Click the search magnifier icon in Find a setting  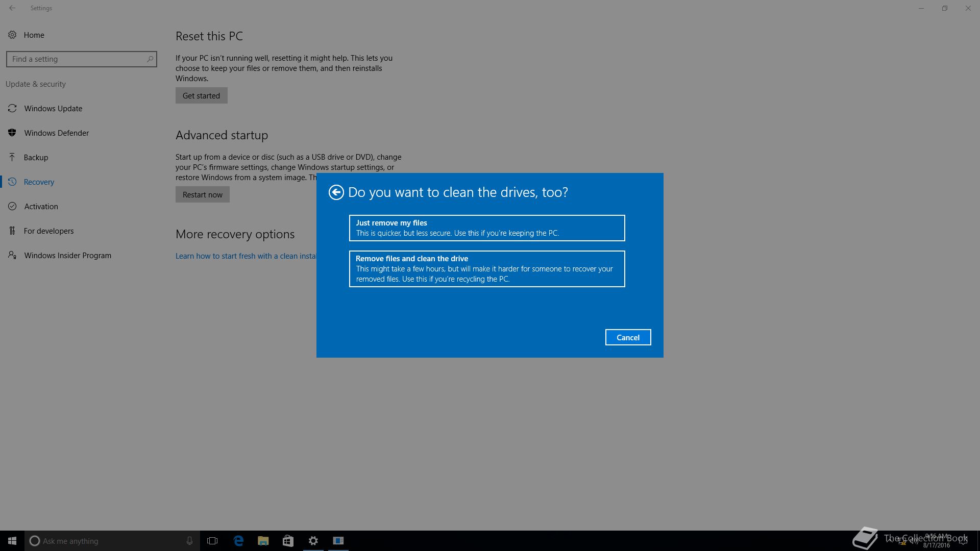pos(150,59)
